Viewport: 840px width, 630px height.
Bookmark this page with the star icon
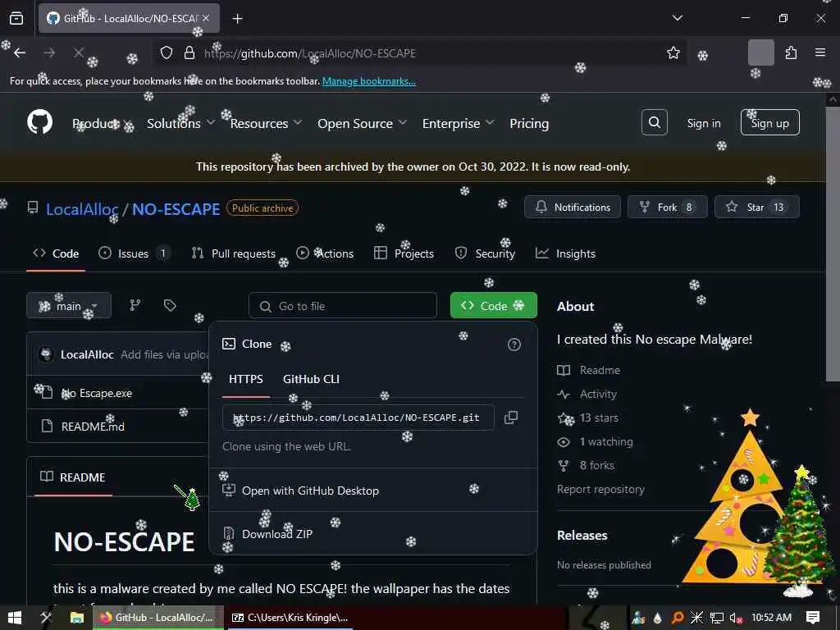673,53
